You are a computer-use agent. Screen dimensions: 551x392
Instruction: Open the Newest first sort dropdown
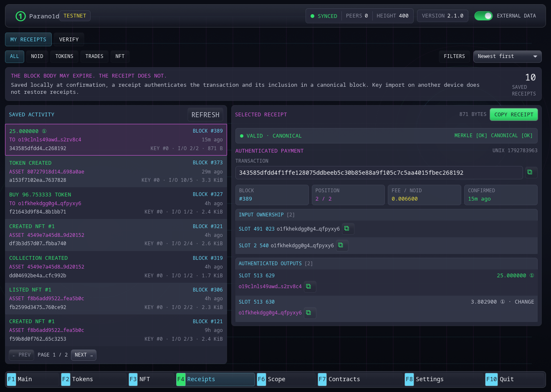(x=507, y=56)
